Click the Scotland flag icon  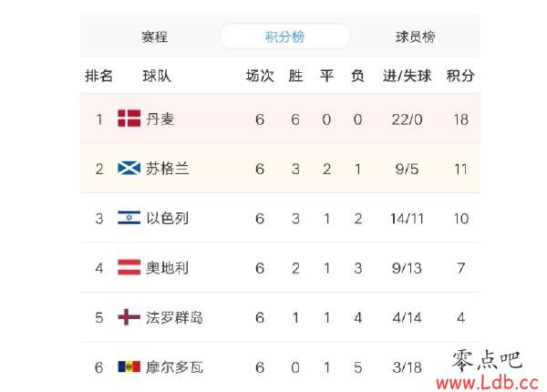pyautogui.click(x=129, y=168)
